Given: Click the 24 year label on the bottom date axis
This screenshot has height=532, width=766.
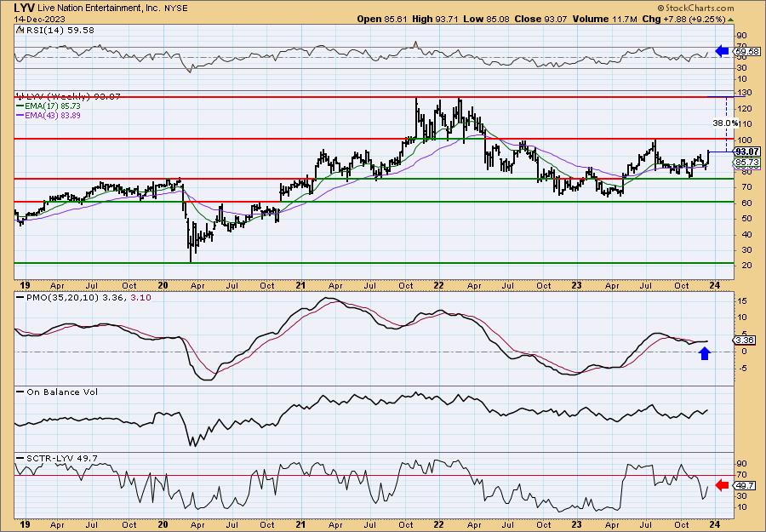Looking at the screenshot, I should [714, 524].
